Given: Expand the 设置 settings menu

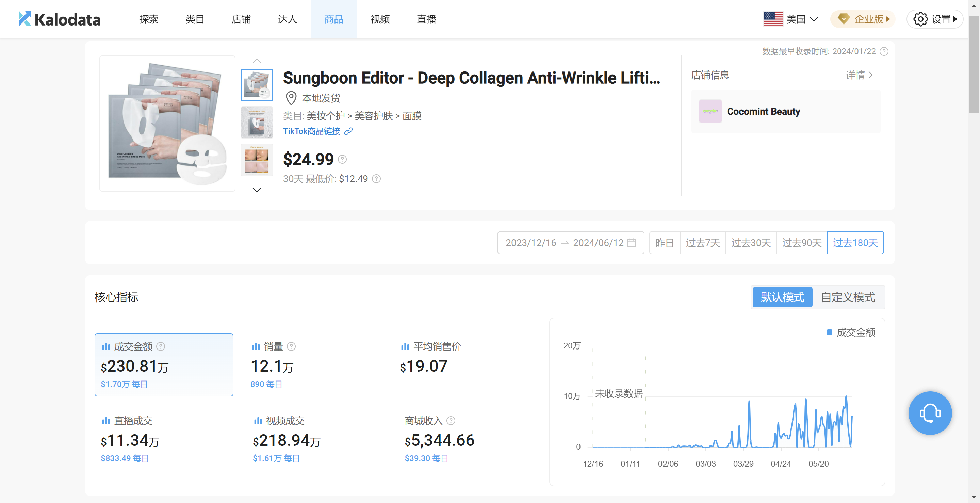Looking at the screenshot, I should pos(935,19).
